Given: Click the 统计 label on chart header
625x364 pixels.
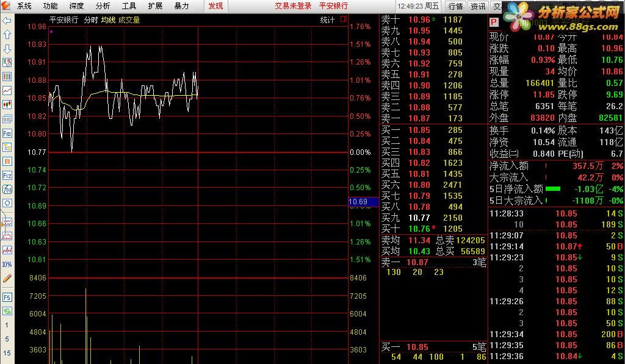Looking at the screenshot, I should 327,20.
